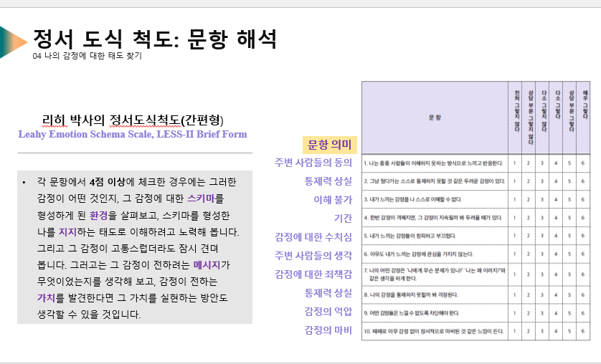
Task: Select label 감정에 대한 수치심
Action: point(313,236)
